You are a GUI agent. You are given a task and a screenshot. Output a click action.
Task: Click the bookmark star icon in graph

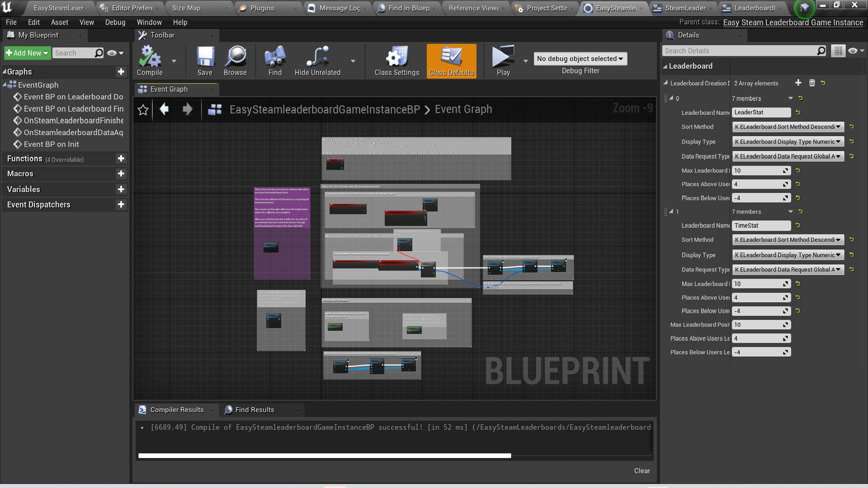143,110
